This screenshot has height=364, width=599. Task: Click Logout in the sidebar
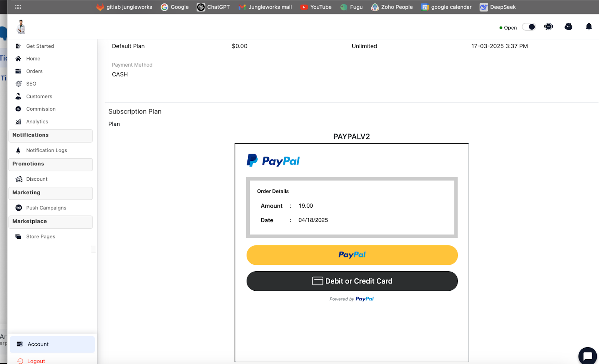coord(31,361)
